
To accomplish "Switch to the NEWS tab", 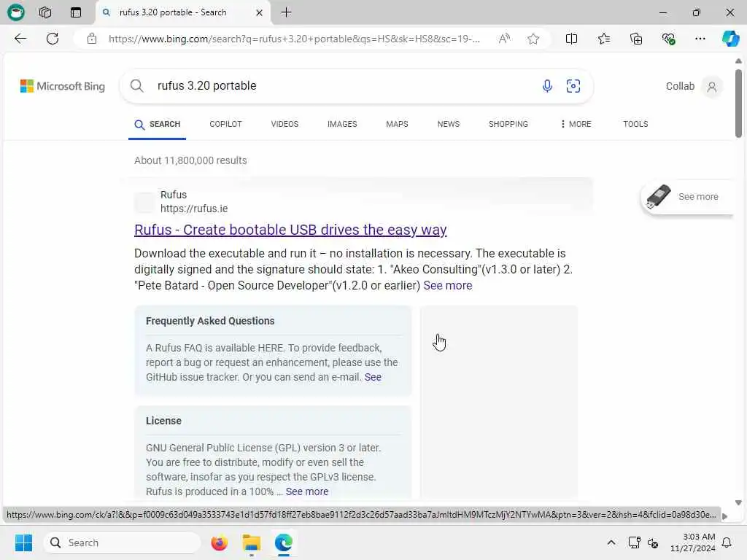I will [449, 124].
